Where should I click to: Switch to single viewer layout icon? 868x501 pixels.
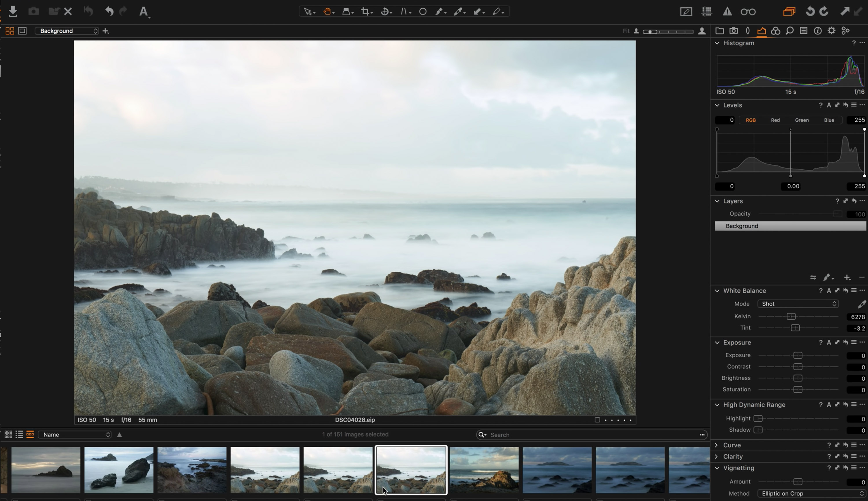tap(22, 31)
